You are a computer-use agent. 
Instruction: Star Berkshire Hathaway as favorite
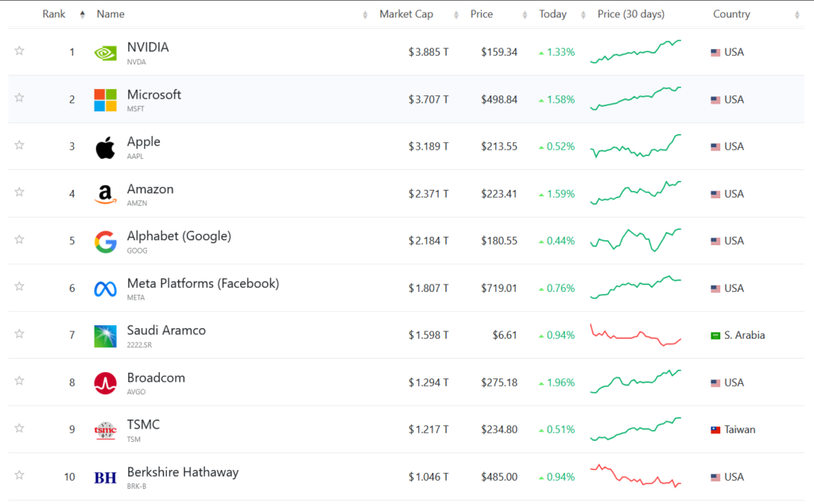pos(19,475)
